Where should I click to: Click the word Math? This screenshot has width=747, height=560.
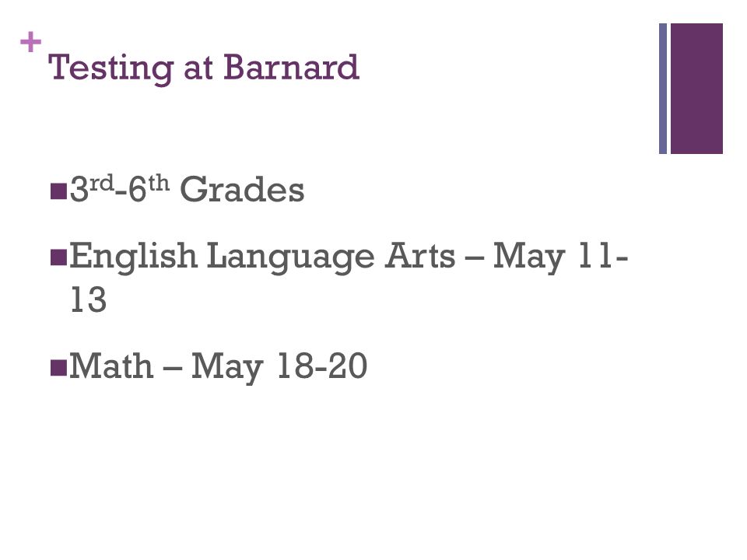pos(111,366)
